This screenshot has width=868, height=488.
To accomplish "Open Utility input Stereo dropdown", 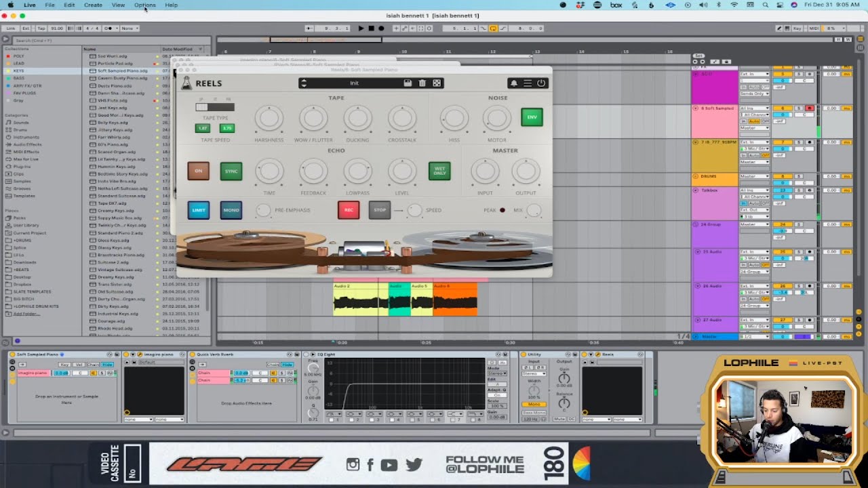I will (x=534, y=373).
